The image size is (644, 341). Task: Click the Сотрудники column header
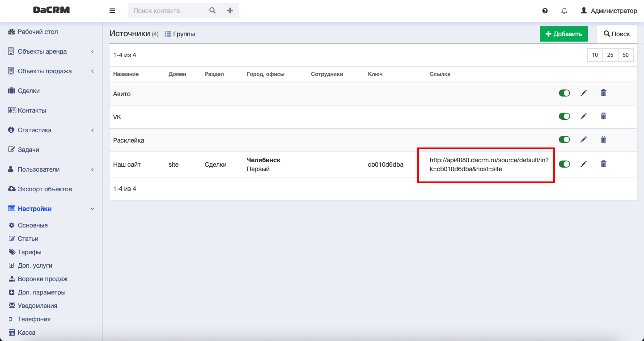click(x=327, y=74)
